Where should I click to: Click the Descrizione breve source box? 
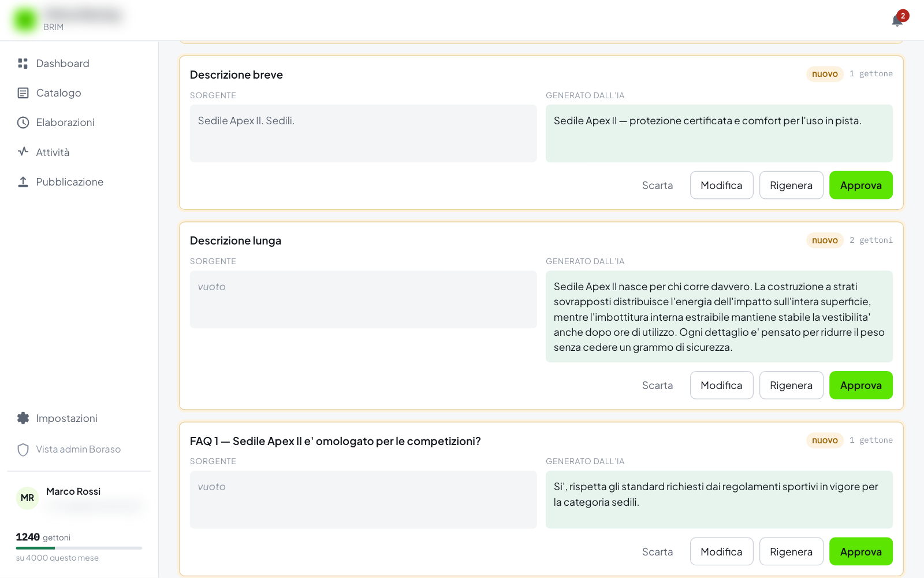pyautogui.click(x=363, y=134)
